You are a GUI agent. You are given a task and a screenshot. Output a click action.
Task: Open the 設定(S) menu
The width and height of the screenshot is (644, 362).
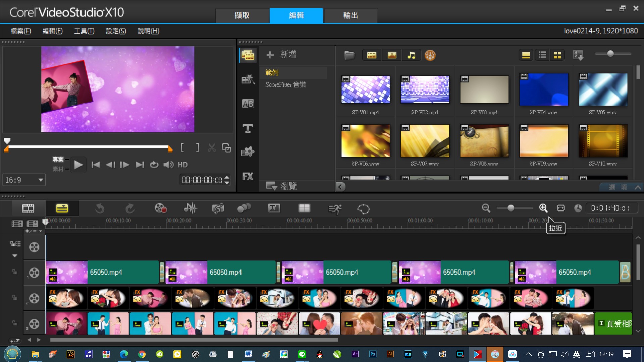tap(116, 31)
